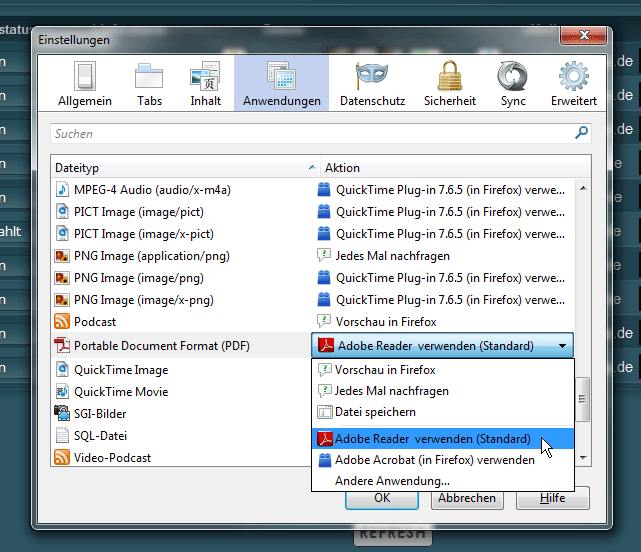This screenshot has height=552, width=641.
Task: Select PICT Image (image/x-pict) row
Action: pos(313,234)
